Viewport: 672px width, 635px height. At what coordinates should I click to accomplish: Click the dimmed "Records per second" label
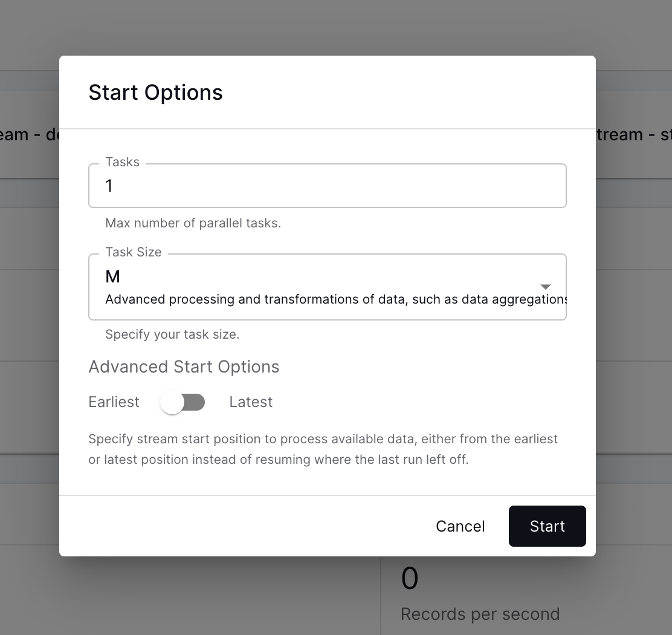pos(480,614)
